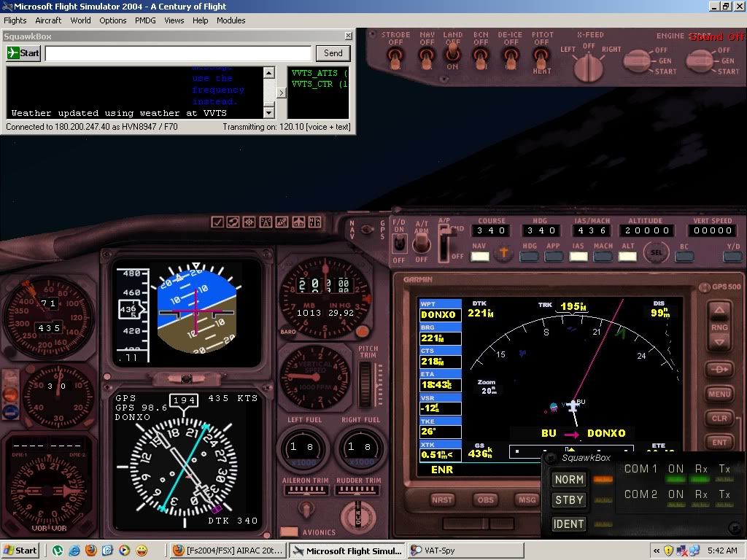Open the Modules menu
The width and height of the screenshot is (747, 560).
pyautogui.click(x=231, y=20)
